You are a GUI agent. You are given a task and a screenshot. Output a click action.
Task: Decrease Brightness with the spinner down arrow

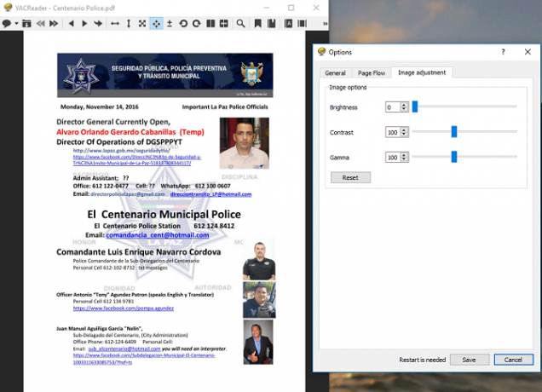pyautogui.click(x=404, y=110)
